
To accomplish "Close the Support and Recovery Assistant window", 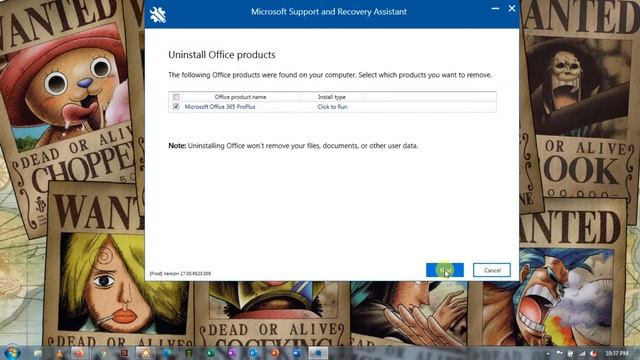I will (x=512, y=9).
